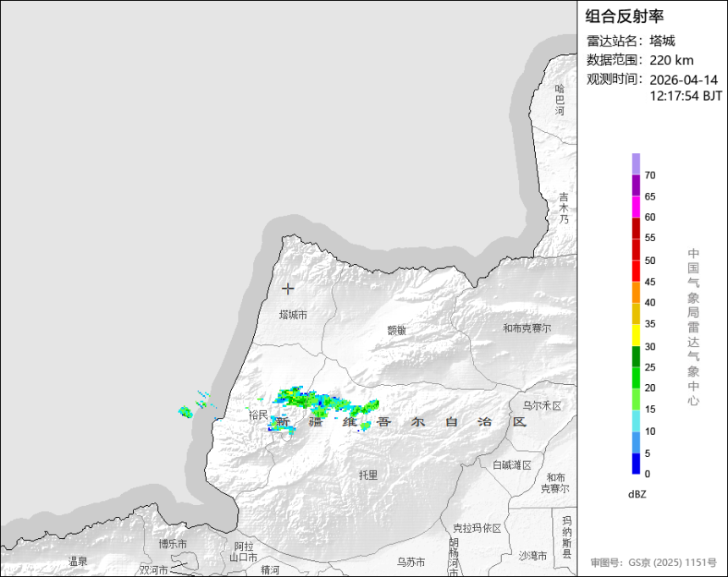Click the 吉木乃 map label

tap(564, 208)
